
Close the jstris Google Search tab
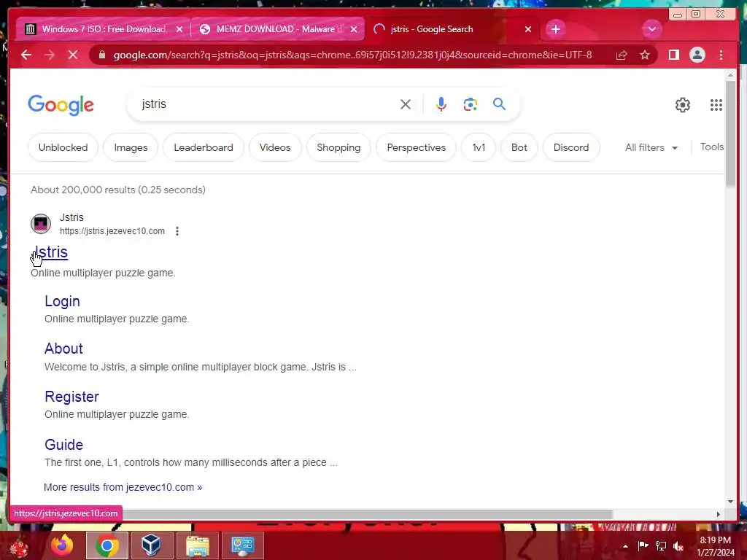click(528, 29)
